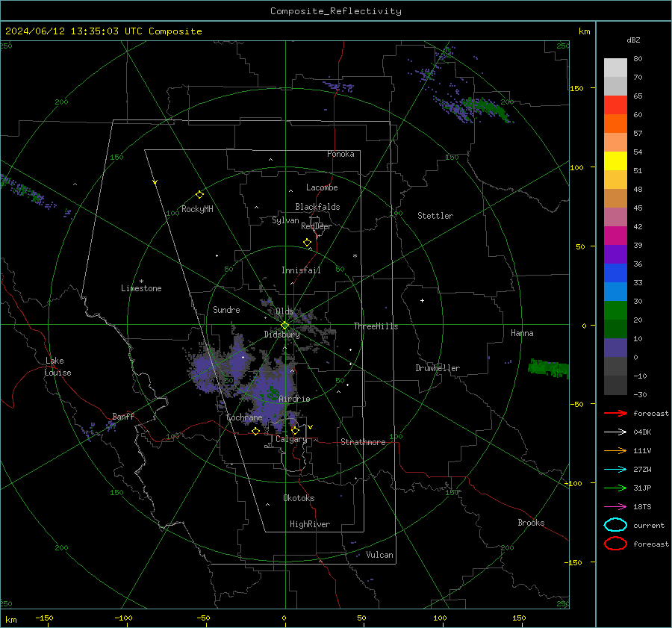Click the asterisk marker northwest of ThreeHills
This screenshot has height=628, width=672.
click(355, 256)
